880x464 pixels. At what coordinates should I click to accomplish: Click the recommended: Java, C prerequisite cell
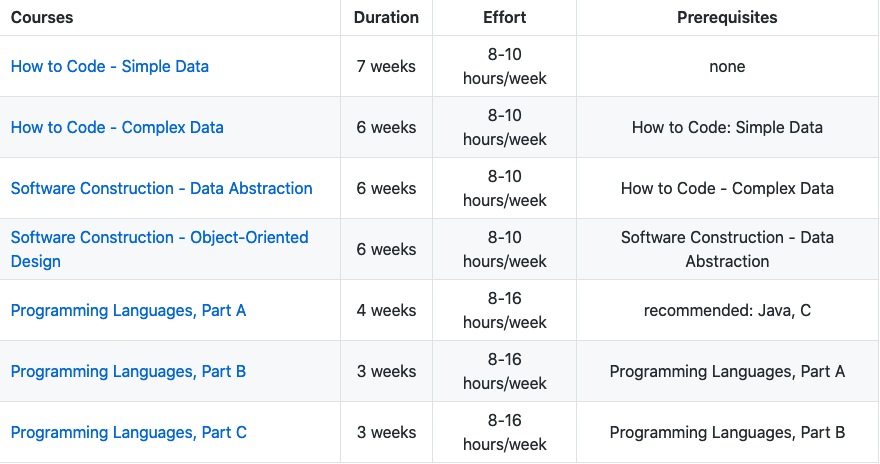727,310
